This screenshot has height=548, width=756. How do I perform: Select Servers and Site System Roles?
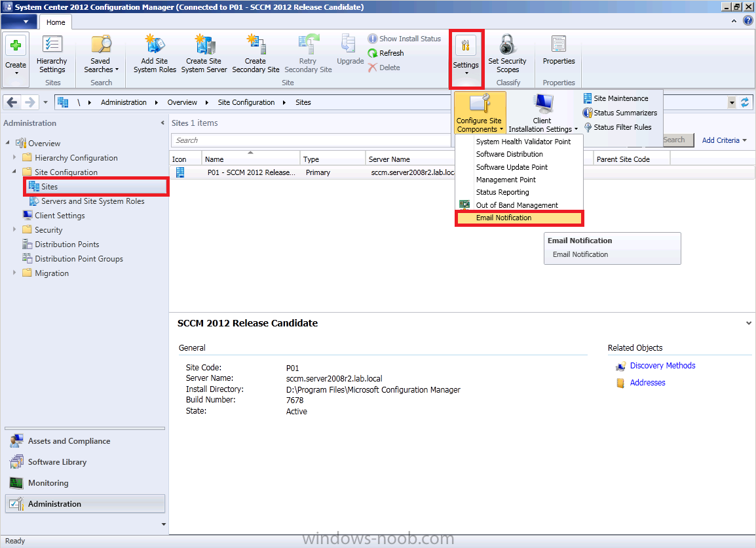[x=92, y=201]
